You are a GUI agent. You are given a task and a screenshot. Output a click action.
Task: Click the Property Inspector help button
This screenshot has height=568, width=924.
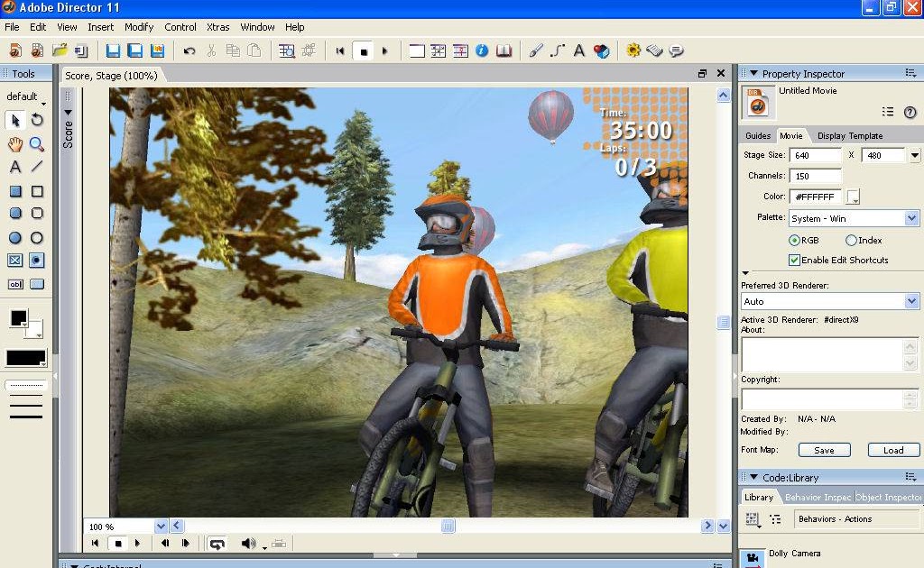tap(910, 112)
